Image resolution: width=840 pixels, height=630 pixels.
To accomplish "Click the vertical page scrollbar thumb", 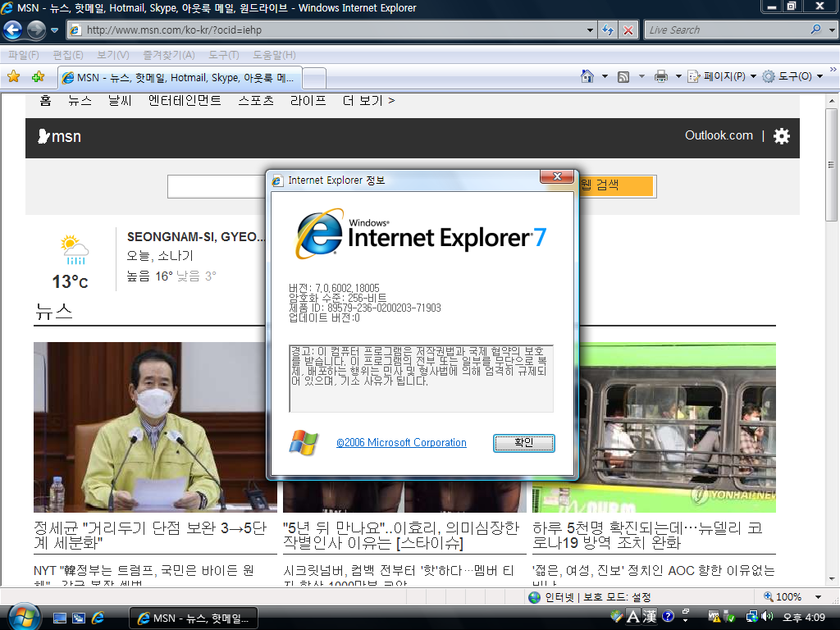I will pos(832,165).
